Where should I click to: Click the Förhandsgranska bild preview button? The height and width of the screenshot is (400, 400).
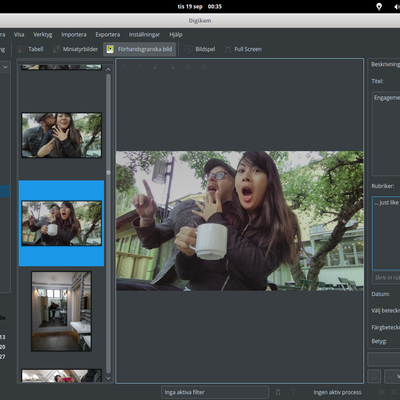point(140,49)
